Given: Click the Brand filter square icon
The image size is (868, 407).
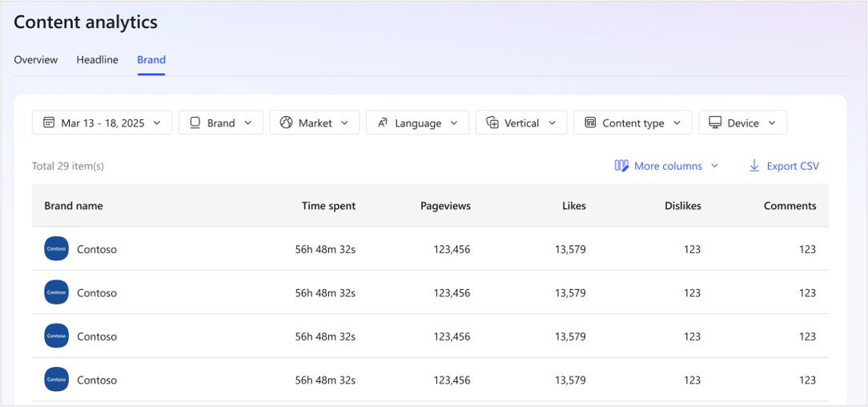Looking at the screenshot, I should 195,123.
